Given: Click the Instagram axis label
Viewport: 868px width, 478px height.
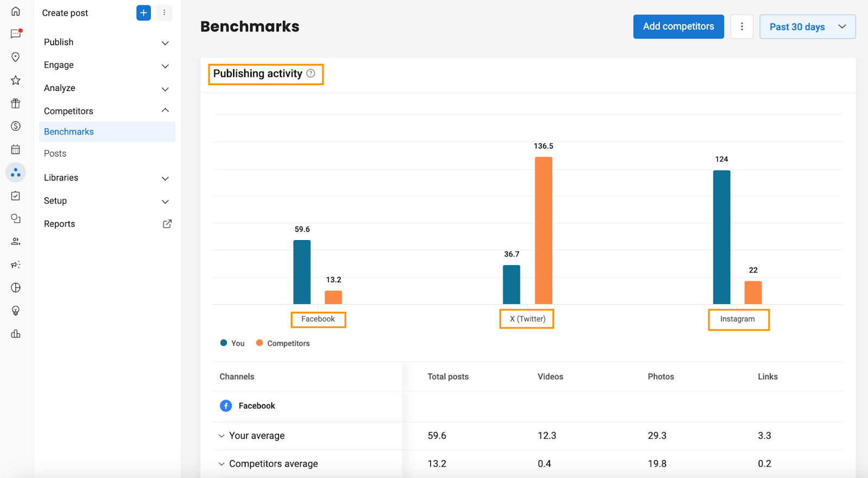Looking at the screenshot, I should coord(737,319).
